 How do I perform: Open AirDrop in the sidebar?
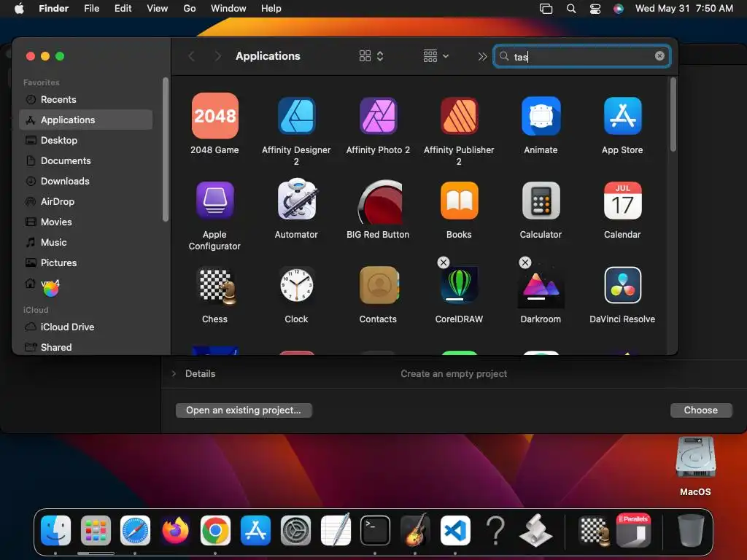pos(86,202)
